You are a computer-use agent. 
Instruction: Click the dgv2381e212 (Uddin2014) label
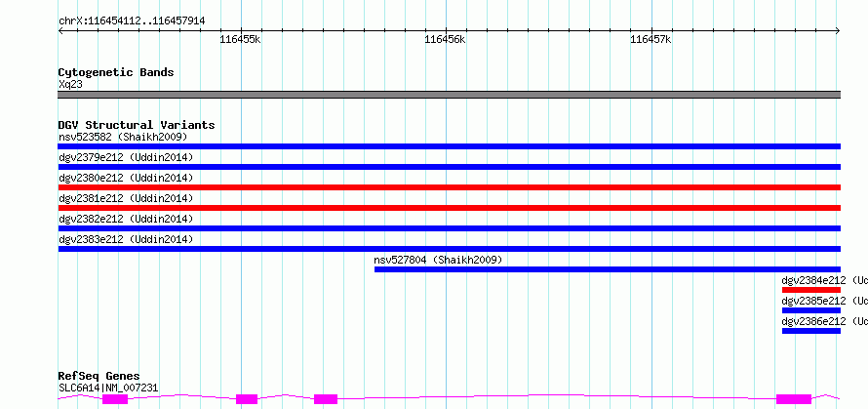tap(126, 198)
